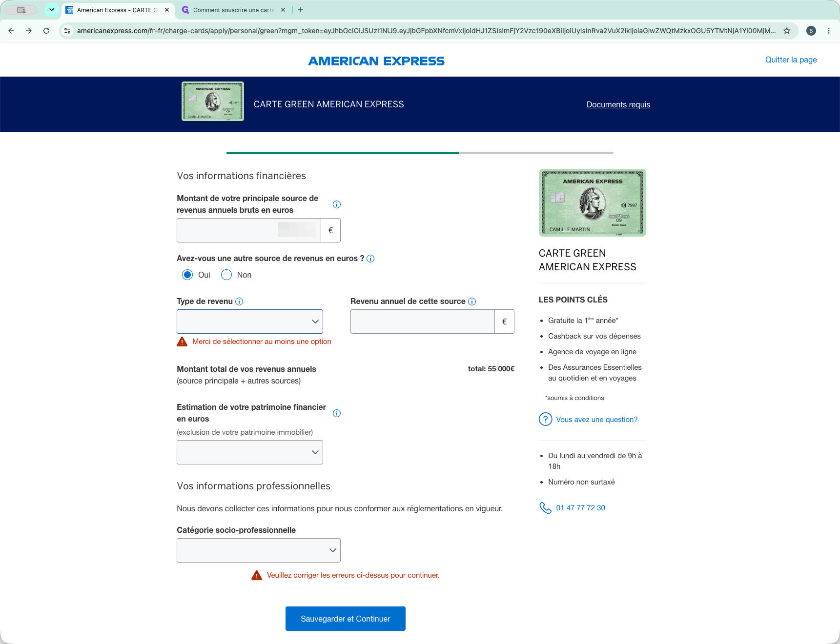Click Cashback sur vos dépenses bullet

point(594,336)
